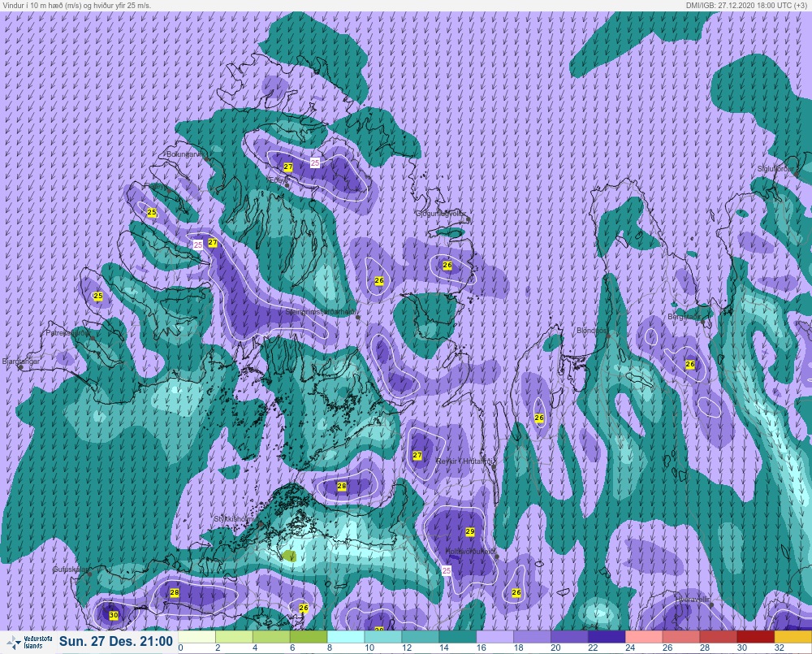Click the DMI/IGB model run timestamp
Viewport: 812px width, 654px height.
coord(746,5)
